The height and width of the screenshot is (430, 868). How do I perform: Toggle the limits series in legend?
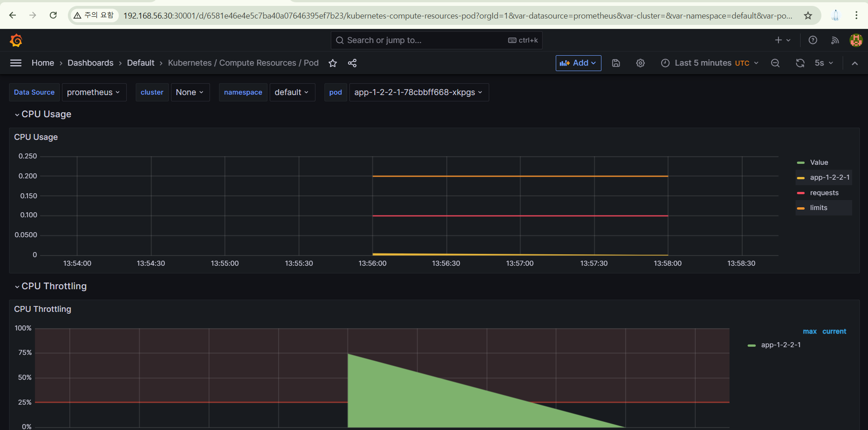819,208
